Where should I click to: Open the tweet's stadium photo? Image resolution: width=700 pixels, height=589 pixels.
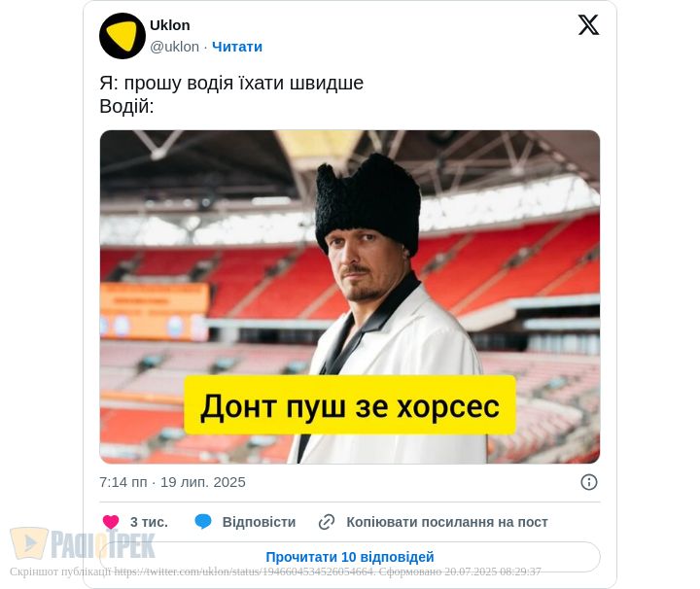click(350, 296)
